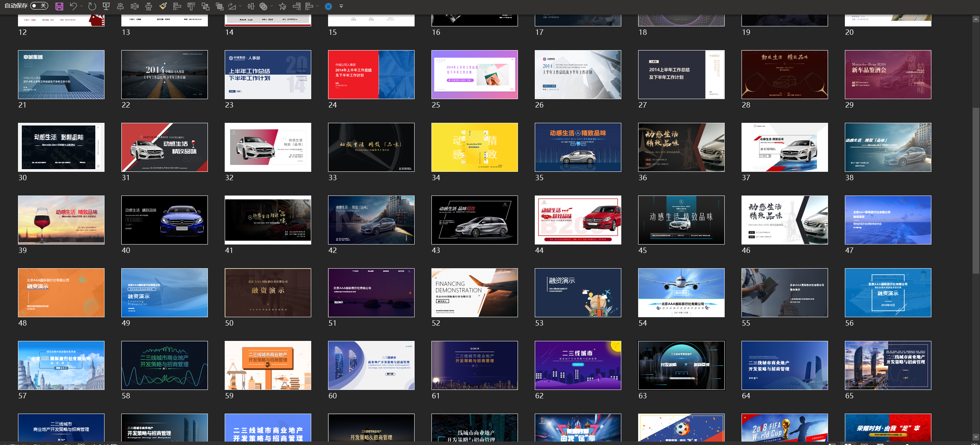
Task: Click the scrollbar up arrow
Action: pyautogui.click(x=976, y=20)
